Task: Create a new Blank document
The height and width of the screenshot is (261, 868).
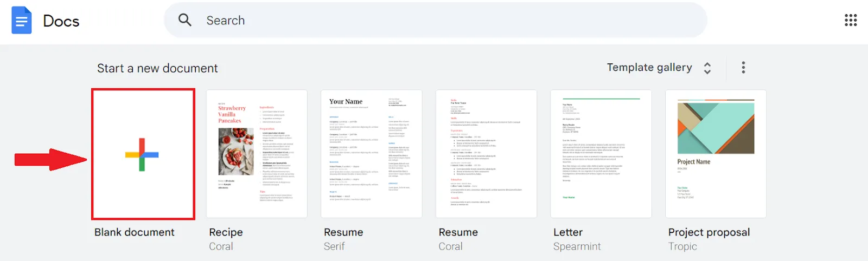Action: pos(143,154)
